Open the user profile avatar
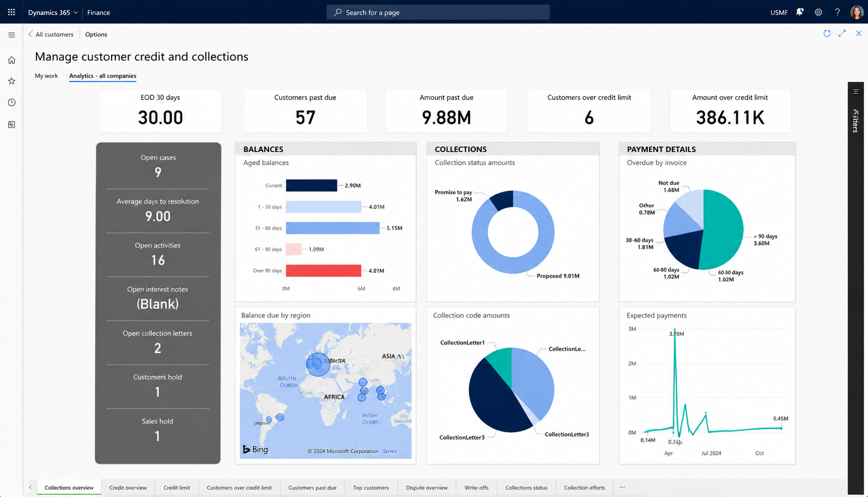Screen dimensions: 868x497 856,12
